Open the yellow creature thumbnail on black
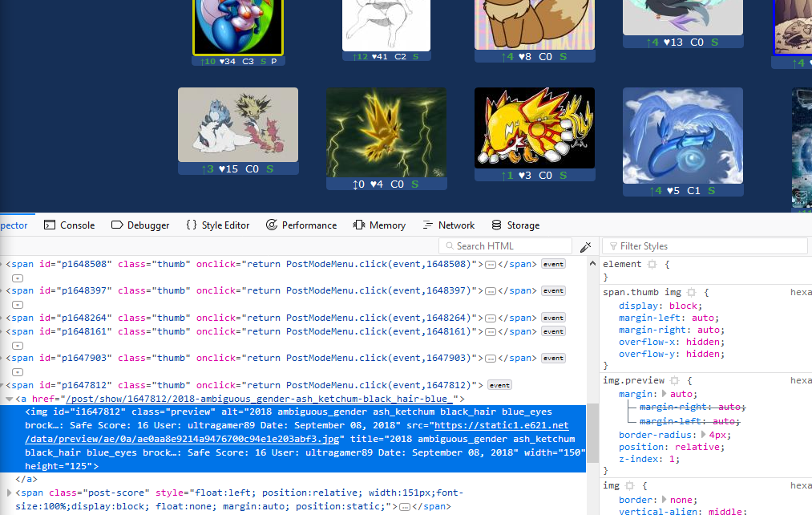 point(535,128)
